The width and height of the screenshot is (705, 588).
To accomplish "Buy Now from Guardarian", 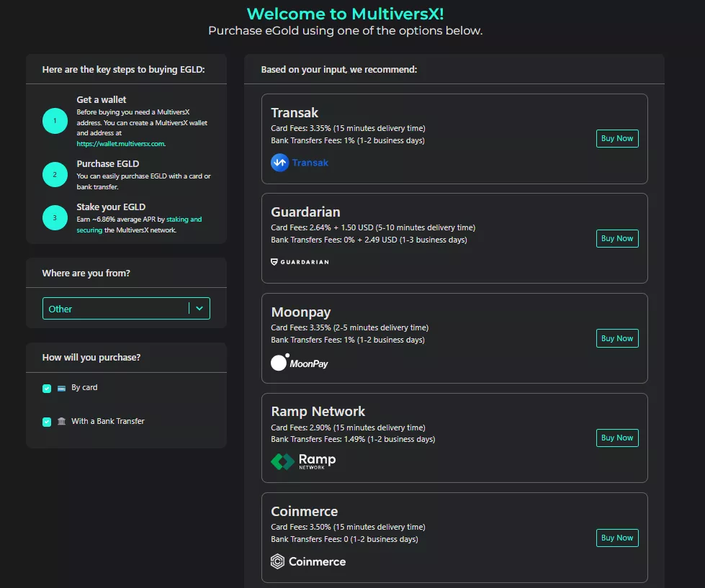I will pyautogui.click(x=617, y=238).
